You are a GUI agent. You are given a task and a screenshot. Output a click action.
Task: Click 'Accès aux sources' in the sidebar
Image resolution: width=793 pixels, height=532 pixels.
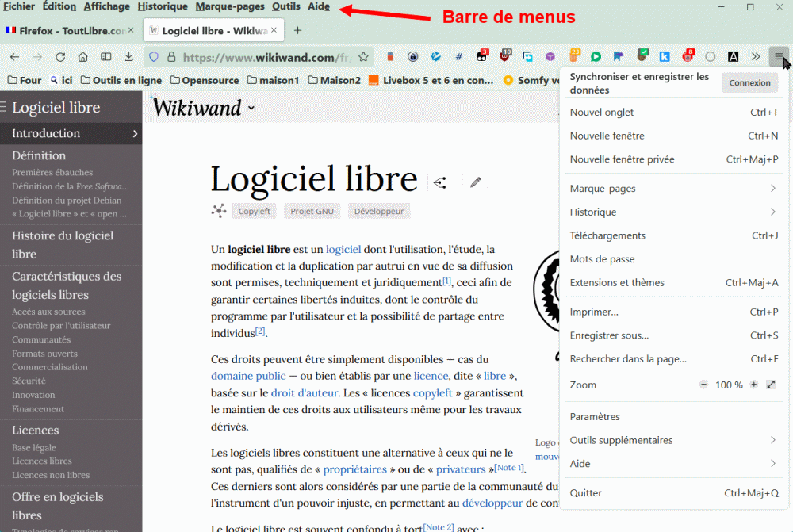[48, 312]
